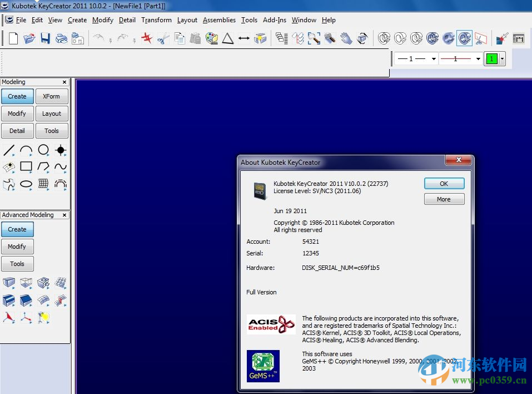Viewport: 532px width, 394px height.
Task: Click the Print icon
Action: (61, 38)
